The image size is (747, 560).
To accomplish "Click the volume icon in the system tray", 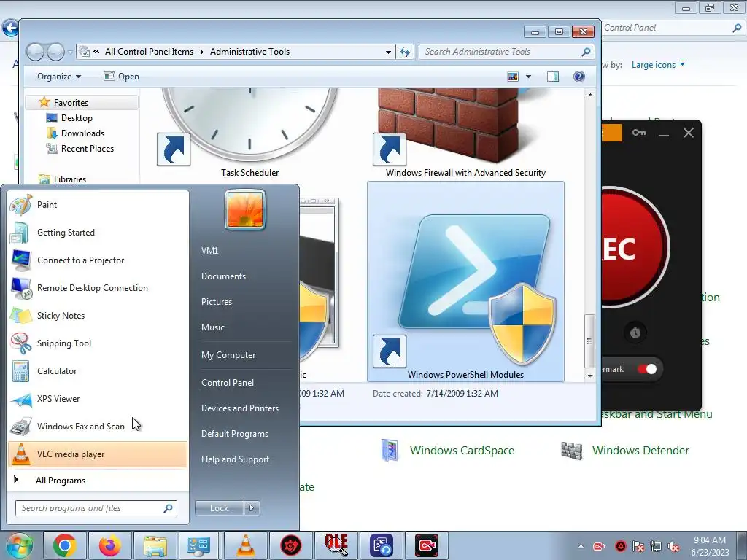I will click(x=673, y=546).
